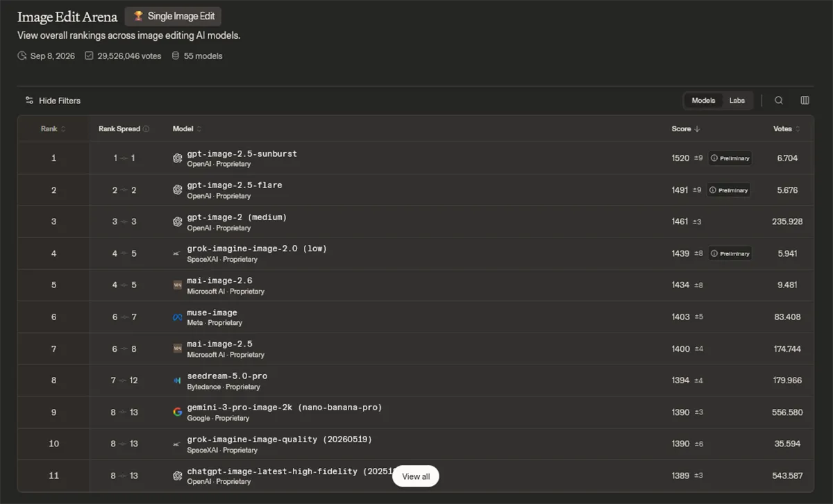The image size is (833, 504).
Task: Click the Bytedance logo beside seedream-5.0-pro
Action: tap(178, 380)
